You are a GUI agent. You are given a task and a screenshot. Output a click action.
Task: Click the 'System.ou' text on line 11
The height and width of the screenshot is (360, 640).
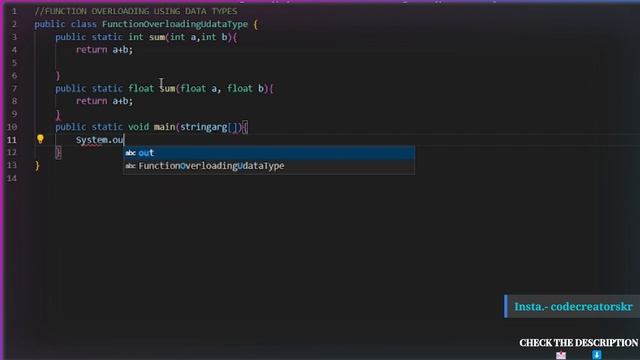(100, 140)
